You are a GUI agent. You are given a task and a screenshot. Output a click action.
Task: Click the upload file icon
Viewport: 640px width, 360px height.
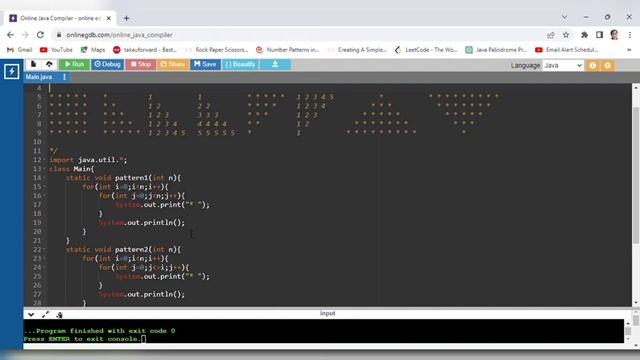coord(49,64)
